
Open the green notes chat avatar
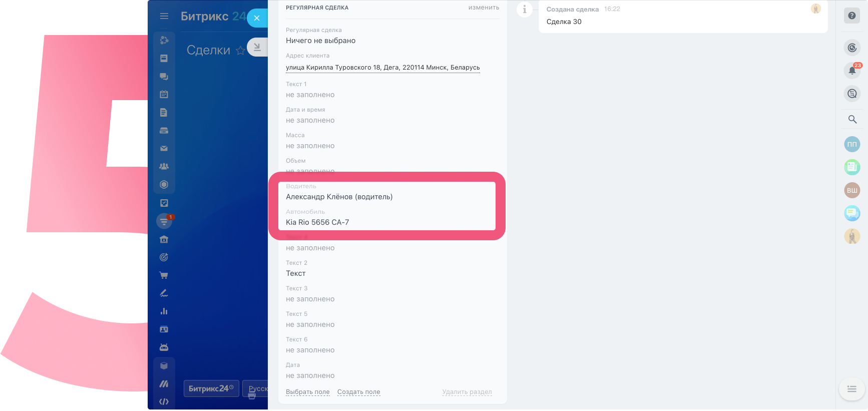852,167
